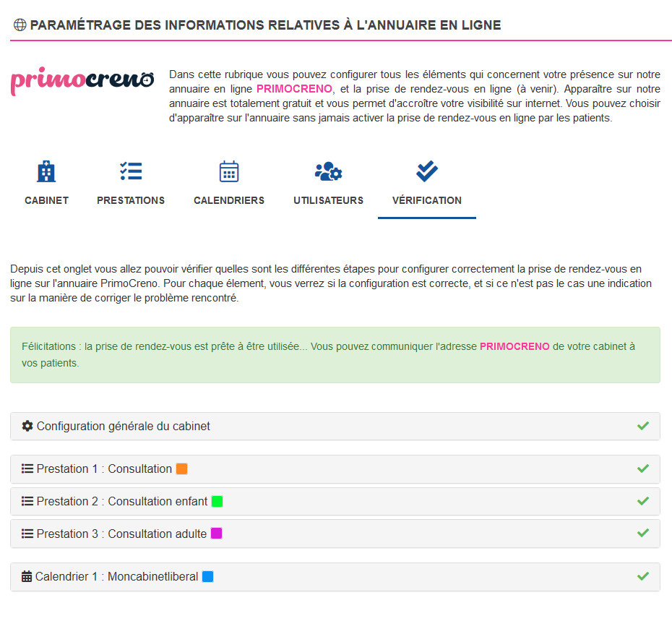Click the gear icon beside Configuration générale
672x629 pixels.
point(27,426)
